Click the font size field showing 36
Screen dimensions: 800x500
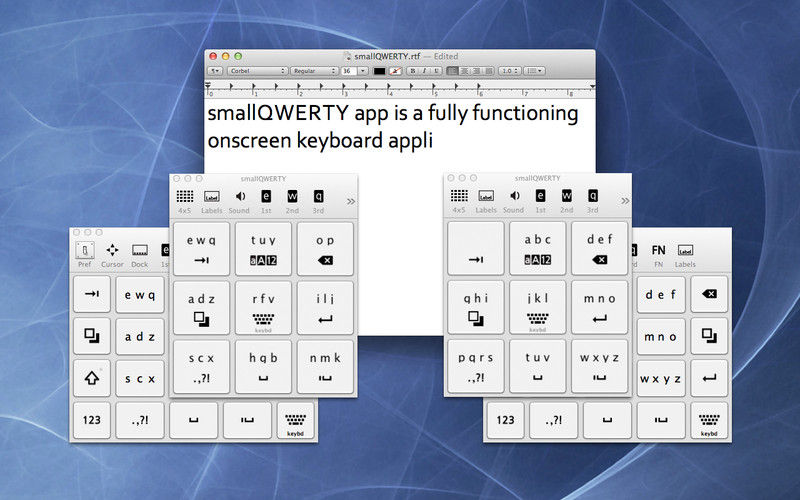tap(348, 71)
